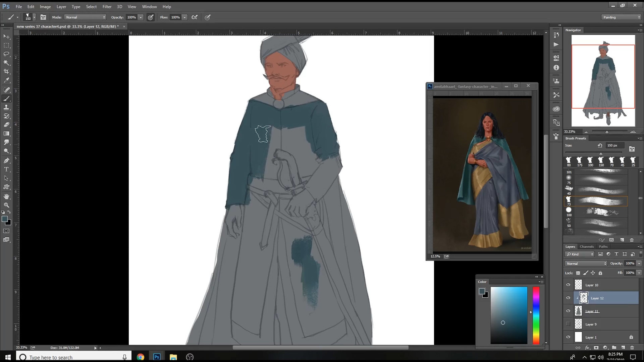Open the layer blend mode dropdown
Viewport: 644px width, 362px height.
point(586,263)
